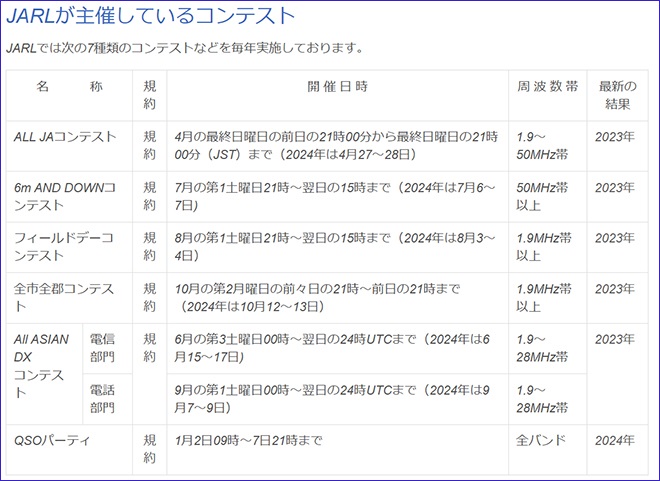Click the intro sentence about 7種類のコンテスト
The image size is (660, 481).
click(x=185, y=48)
